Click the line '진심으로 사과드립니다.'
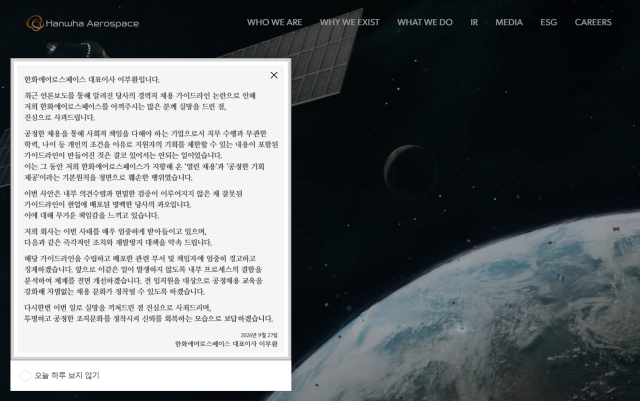 60,118
